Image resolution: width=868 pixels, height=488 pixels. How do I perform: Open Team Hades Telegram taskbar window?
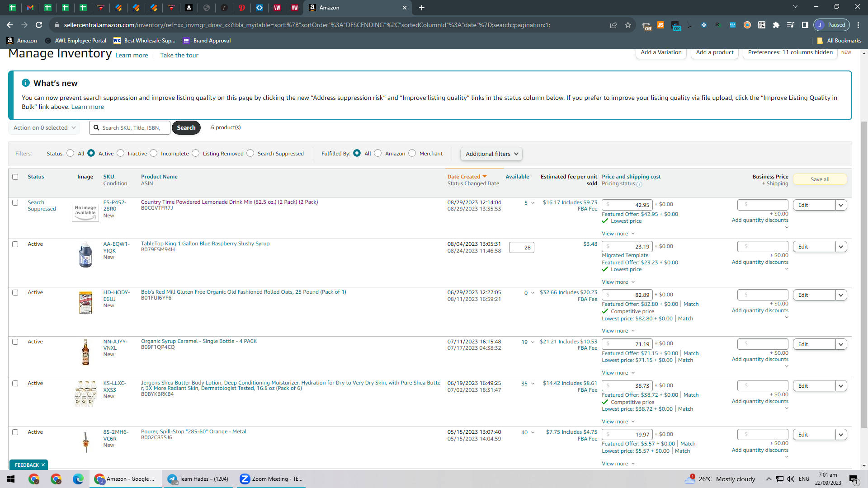tap(198, 479)
